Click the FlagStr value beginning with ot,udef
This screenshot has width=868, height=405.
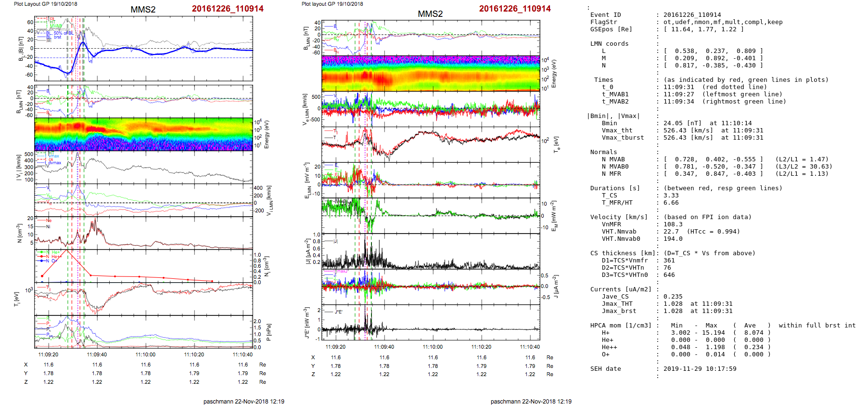click(x=723, y=22)
